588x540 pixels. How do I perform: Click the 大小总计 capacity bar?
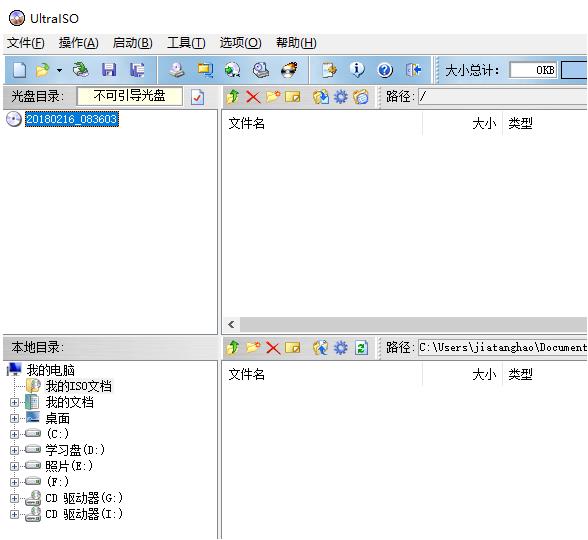574,70
